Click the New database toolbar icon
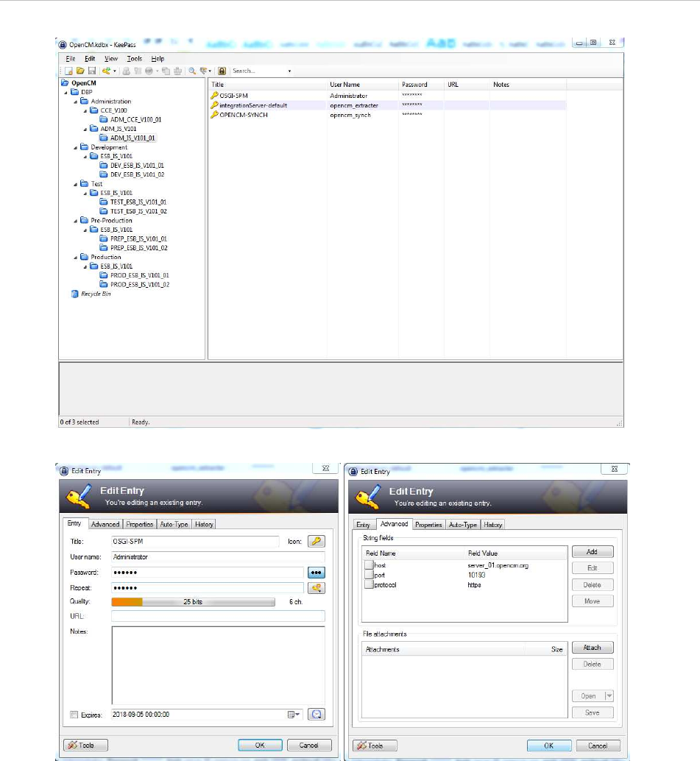Viewport: 700px width, 761px height. pos(68,71)
